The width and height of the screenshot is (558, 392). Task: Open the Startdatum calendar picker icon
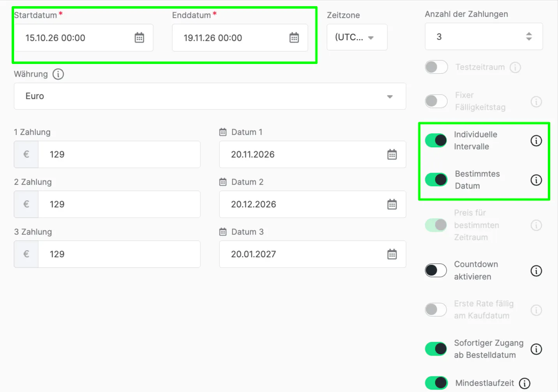(139, 38)
